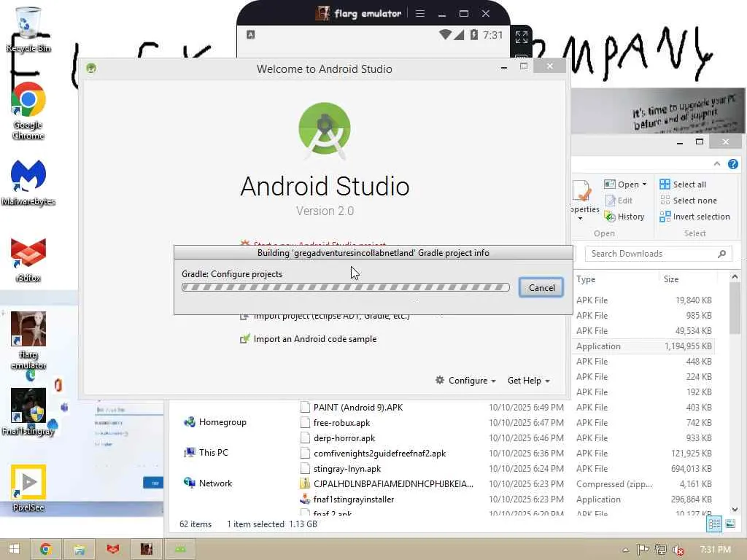Click the Gradle progress bar
Viewport: 747px width, 560px height.
[x=345, y=287]
